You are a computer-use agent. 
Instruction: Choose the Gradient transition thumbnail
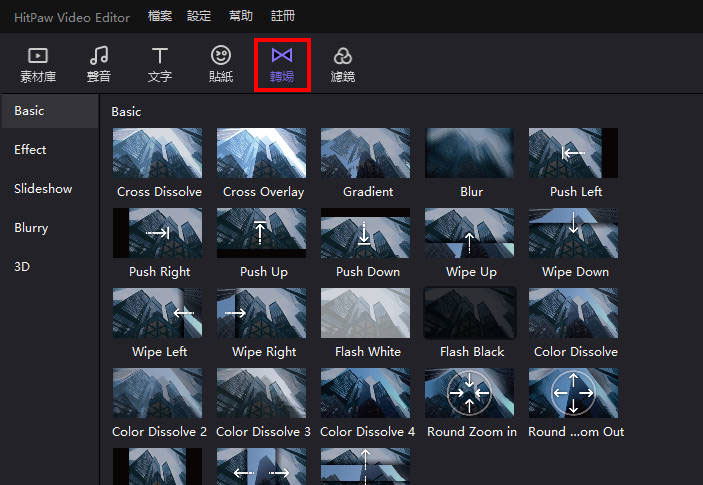click(365, 153)
